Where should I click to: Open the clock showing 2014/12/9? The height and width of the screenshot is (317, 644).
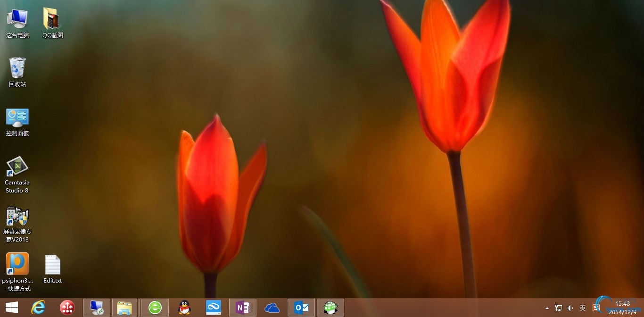click(x=622, y=308)
